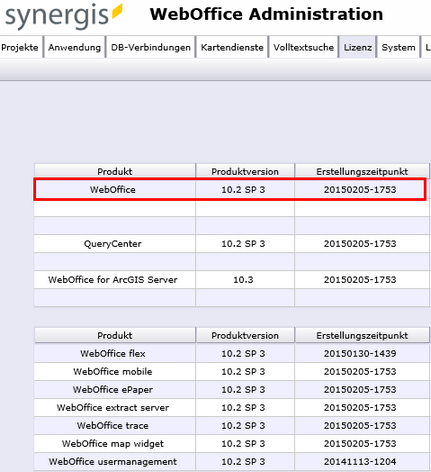Screen dimensions: 431x472
Task: Click version 10.3 in the ArcGIS Server row
Action: pos(245,280)
